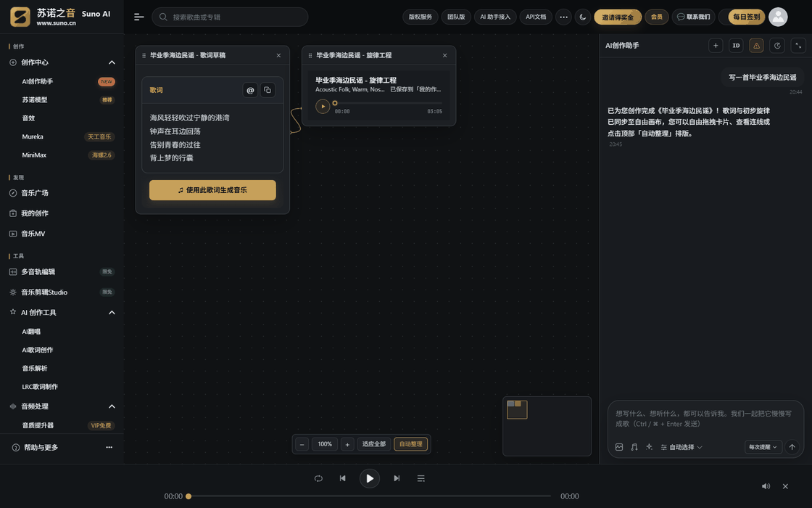This screenshot has height=508, width=812.
Task: Click 邀请得奖金 button
Action: [618, 17]
